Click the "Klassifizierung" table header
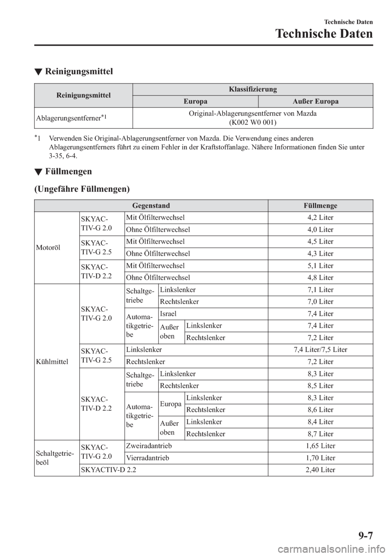 coord(253,89)
